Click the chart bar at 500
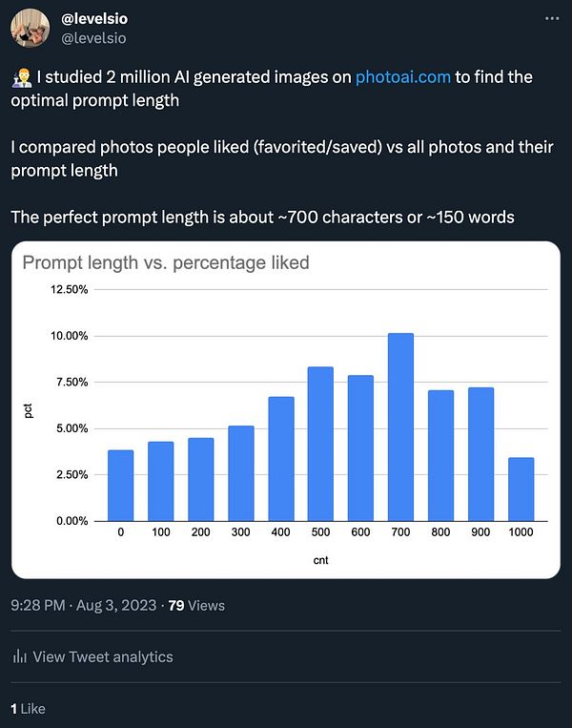Screen dimensions: 572x728 [x=320, y=444]
